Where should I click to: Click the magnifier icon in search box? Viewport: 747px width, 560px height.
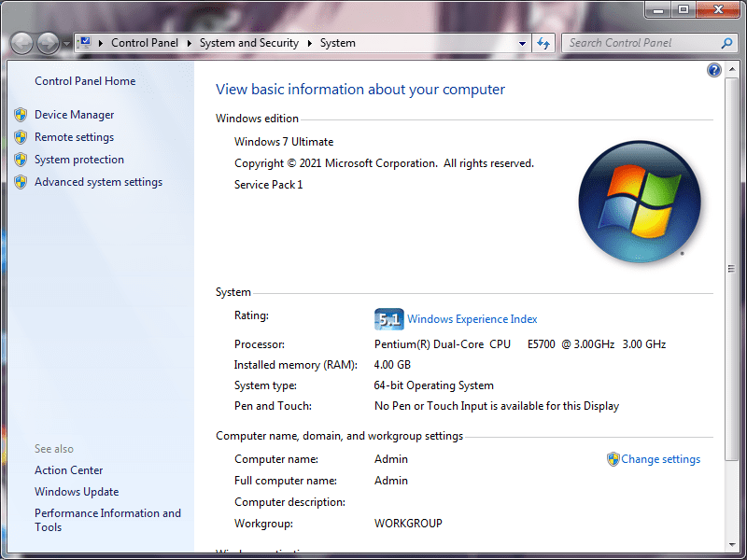(x=726, y=43)
